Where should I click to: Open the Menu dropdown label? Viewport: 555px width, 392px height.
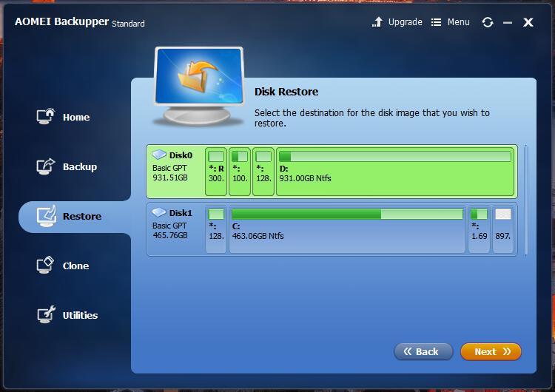click(458, 22)
